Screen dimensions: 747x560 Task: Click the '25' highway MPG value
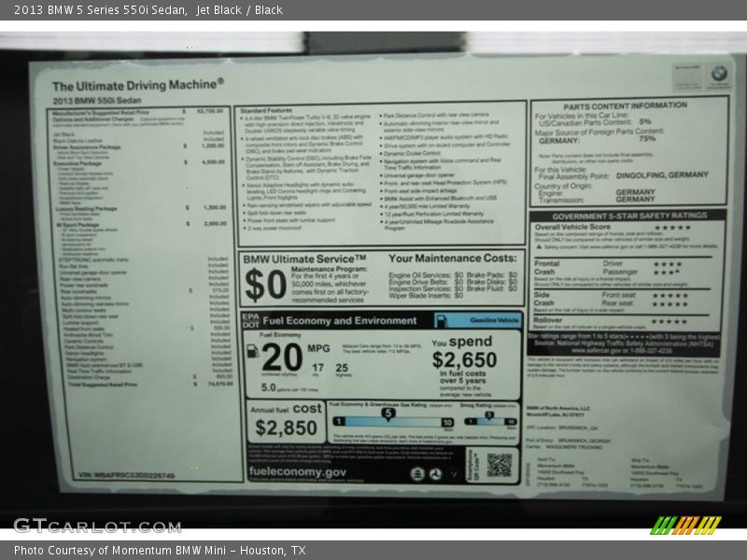click(x=342, y=368)
